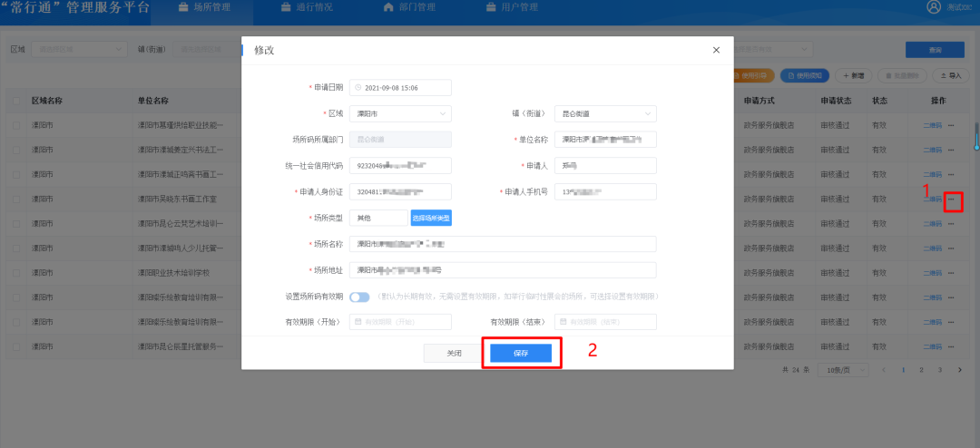The height and width of the screenshot is (448, 980).
Task: Expand the 区域 dropdown in the dialog
Action: coord(400,114)
